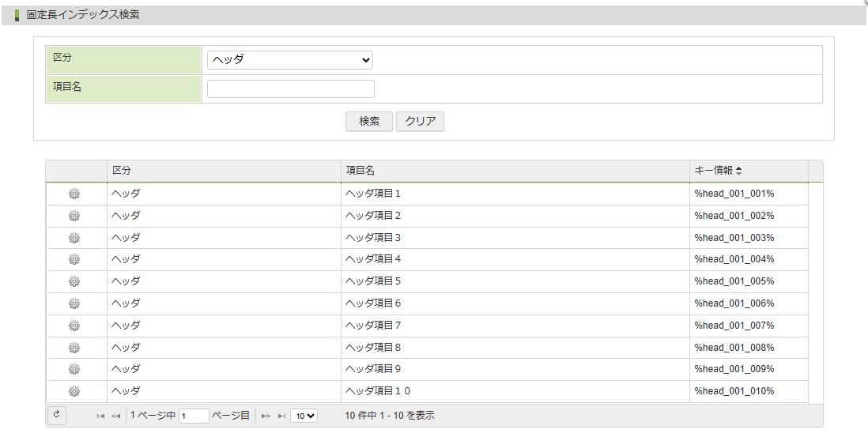
Task: Jump to the last results page
Action: click(x=281, y=416)
